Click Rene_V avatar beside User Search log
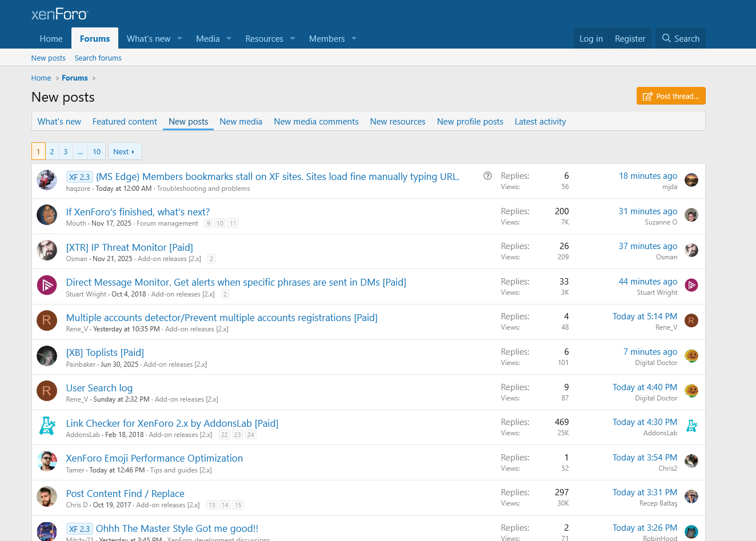This screenshot has width=756, height=541. (47, 391)
